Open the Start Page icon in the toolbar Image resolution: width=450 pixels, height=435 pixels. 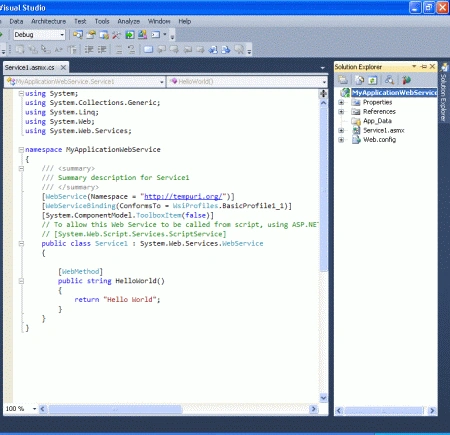point(130,35)
